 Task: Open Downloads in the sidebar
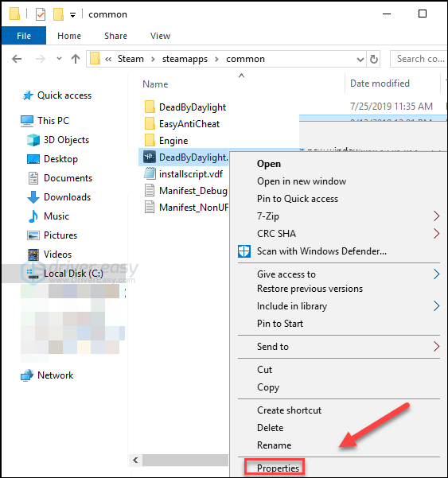click(67, 197)
